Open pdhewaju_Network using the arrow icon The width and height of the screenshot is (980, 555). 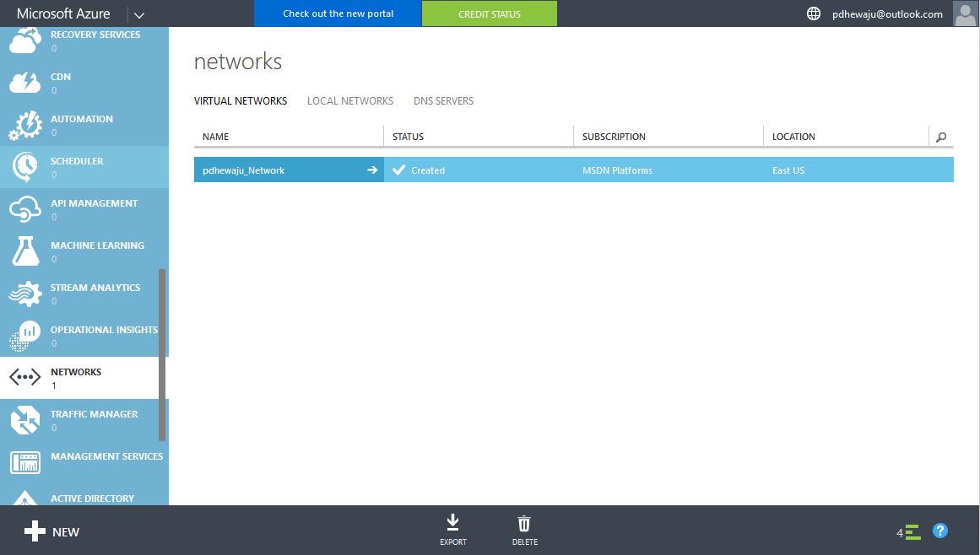point(372,170)
